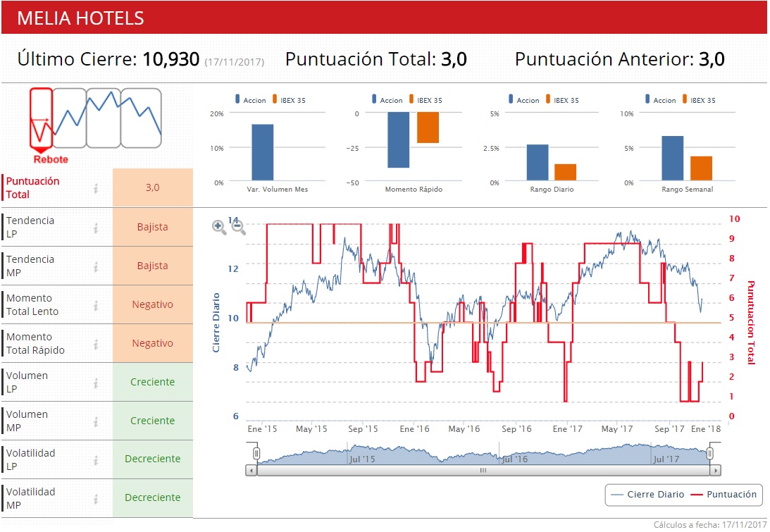The width and height of the screenshot is (770, 532).
Task: Toggle Accion legend in Momento Rápido chart
Action: click(x=387, y=100)
